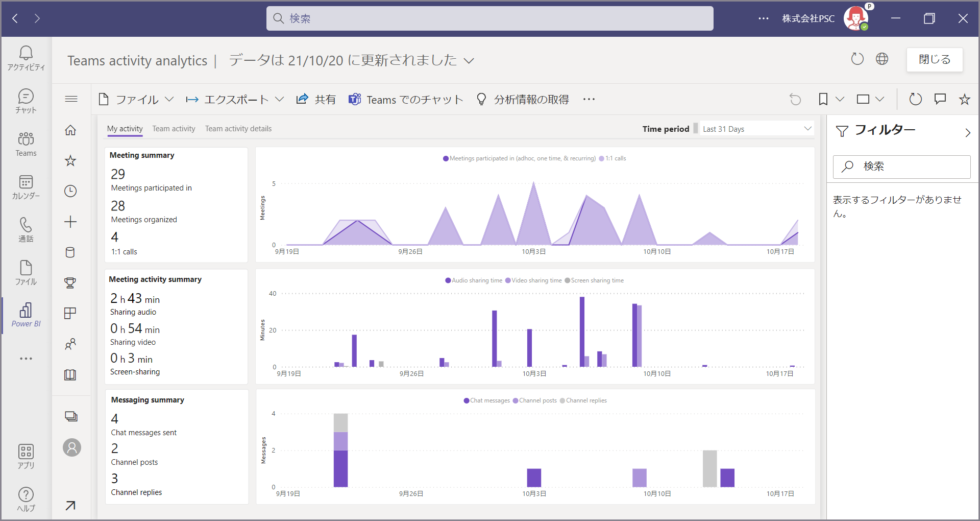The height and width of the screenshot is (521, 980).
Task: Click Channel replies legend swatch
Action: (562, 400)
